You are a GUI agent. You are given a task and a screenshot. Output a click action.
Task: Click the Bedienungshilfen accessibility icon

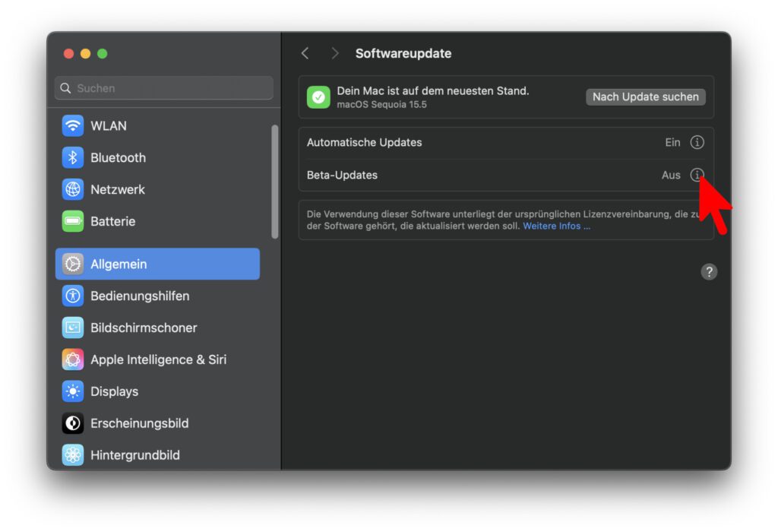point(73,296)
